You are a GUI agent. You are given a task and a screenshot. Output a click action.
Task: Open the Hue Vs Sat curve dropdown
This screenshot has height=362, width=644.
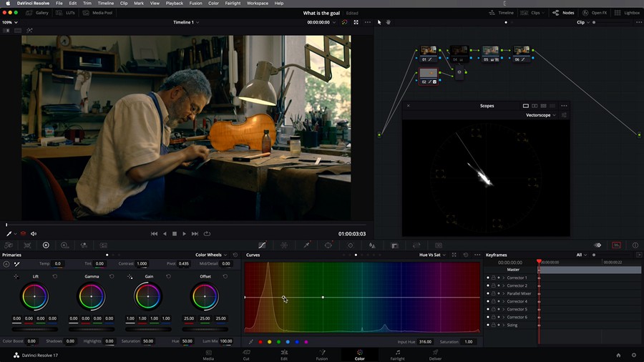tap(432, 255)
